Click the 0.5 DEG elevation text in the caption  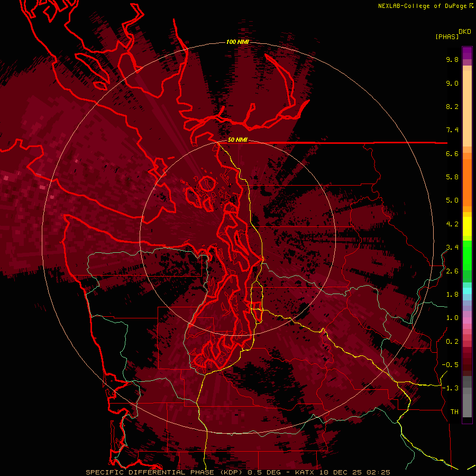pyautogui.click(x=264, y=472)
